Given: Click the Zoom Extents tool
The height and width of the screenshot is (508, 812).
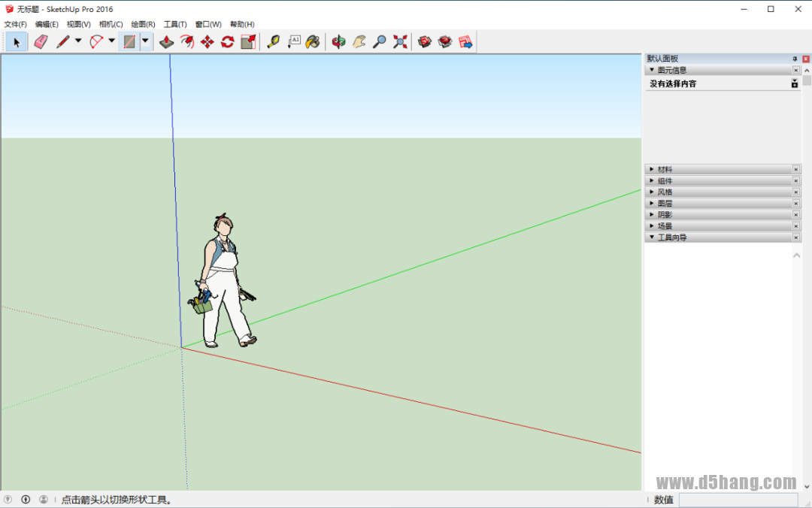Looking at the screenshot, I should (400, 42).
